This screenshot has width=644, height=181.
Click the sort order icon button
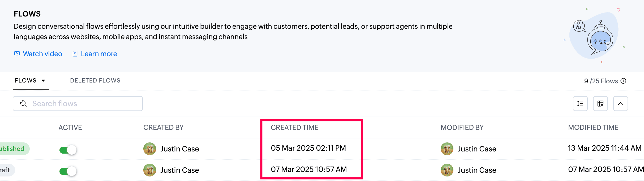pyautogui.click(x=580, y=104)
